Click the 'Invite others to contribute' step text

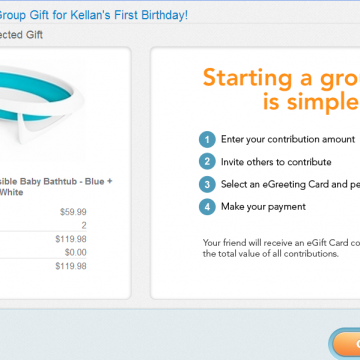point(276,162)
